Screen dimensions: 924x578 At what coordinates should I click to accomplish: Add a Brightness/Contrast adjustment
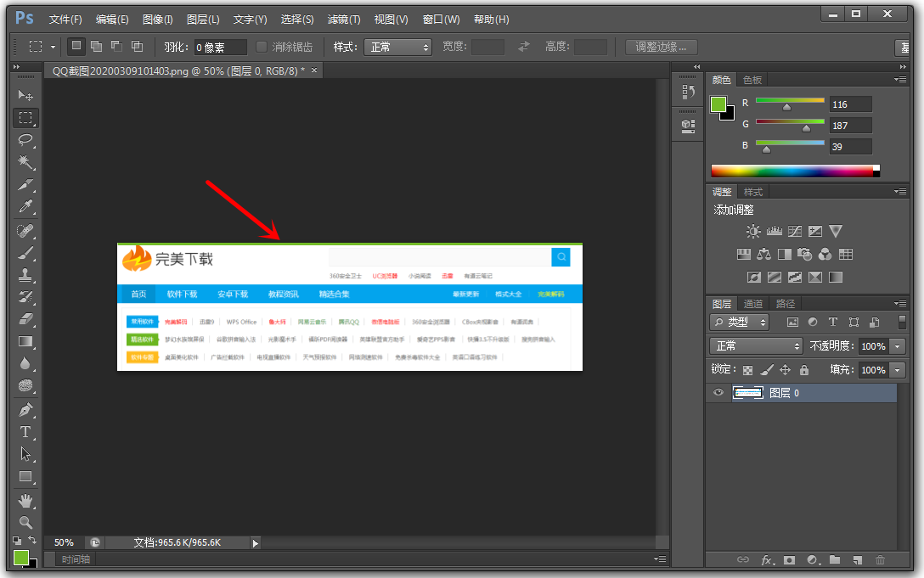click(753, 231)
